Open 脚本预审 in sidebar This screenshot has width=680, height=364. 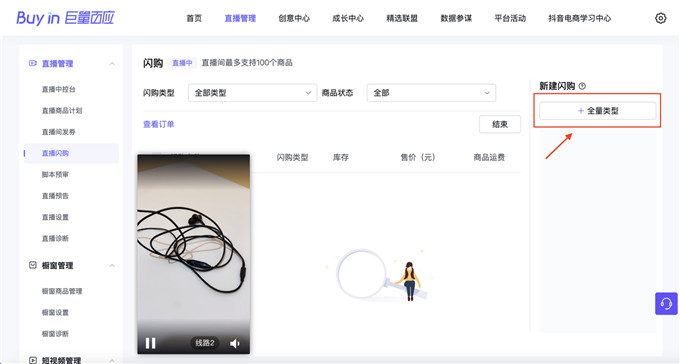[x=55, y=174]
